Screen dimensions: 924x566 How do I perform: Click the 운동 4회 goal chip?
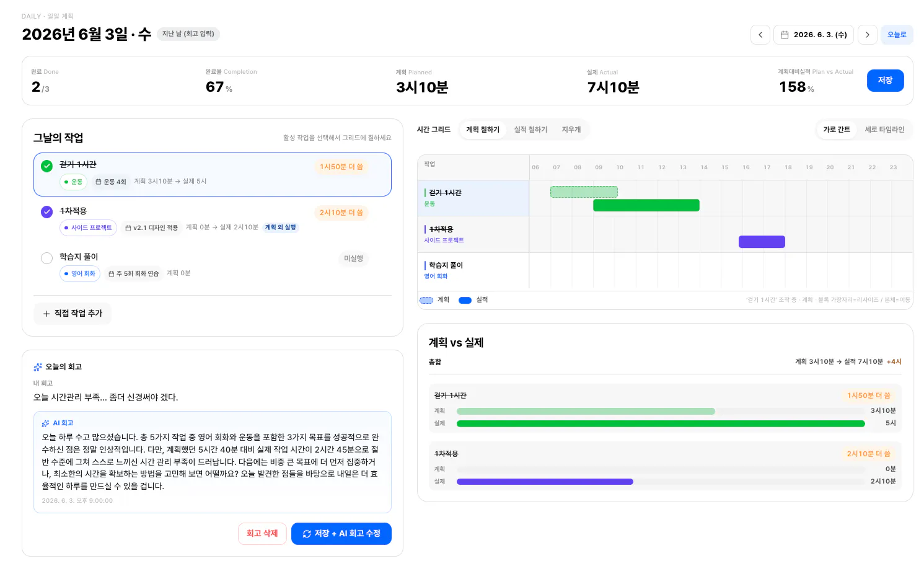(111, 182)
